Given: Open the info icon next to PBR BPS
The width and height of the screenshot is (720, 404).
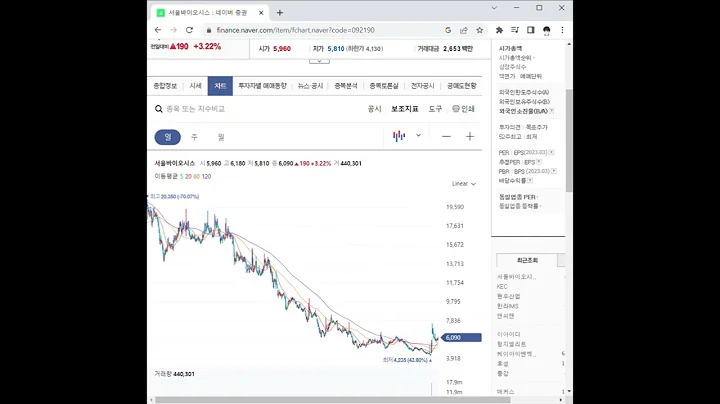Looking at the screenshot, I should (553, 171).
